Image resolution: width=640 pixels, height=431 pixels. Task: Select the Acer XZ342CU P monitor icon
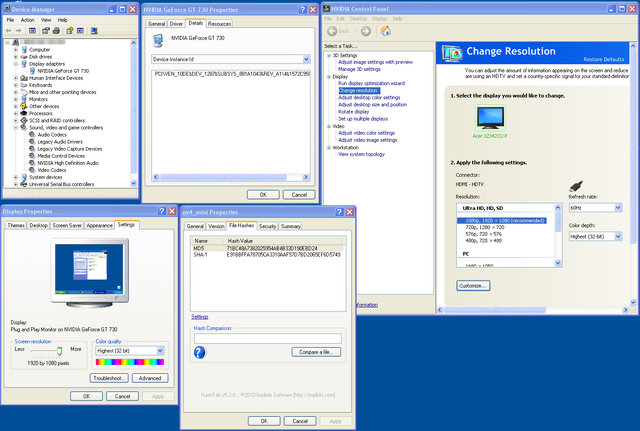[x=490, y=118]
